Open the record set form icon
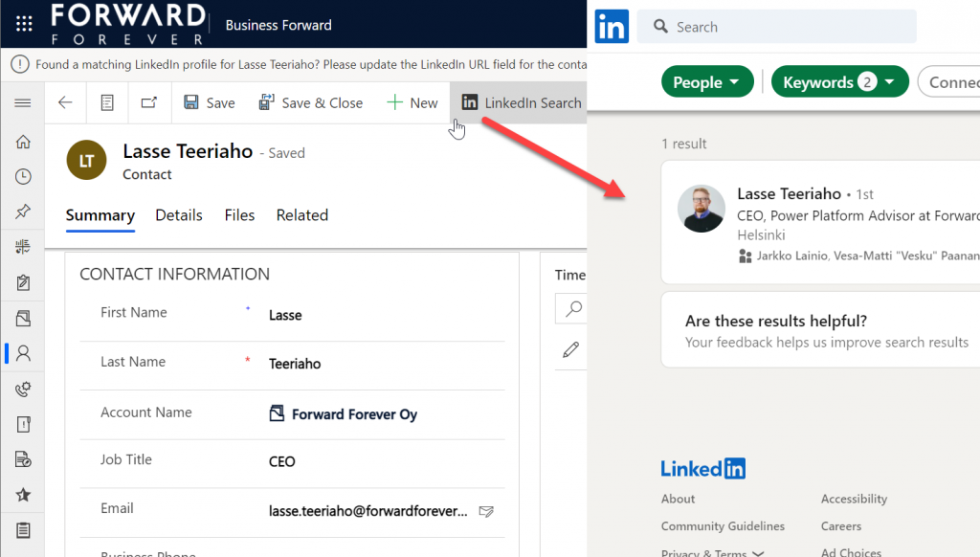Viewport: 980px width, 557px height. pyautogui.click(x=107, y=102)
